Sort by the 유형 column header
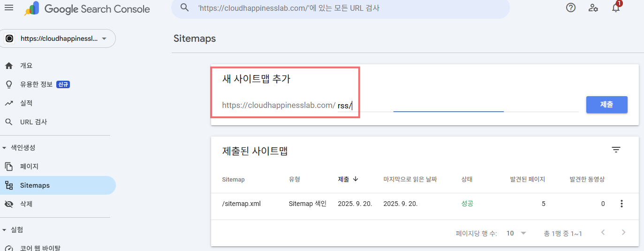Image resolution: width=644 pixels, height=251 pixels. pos(294,179)
